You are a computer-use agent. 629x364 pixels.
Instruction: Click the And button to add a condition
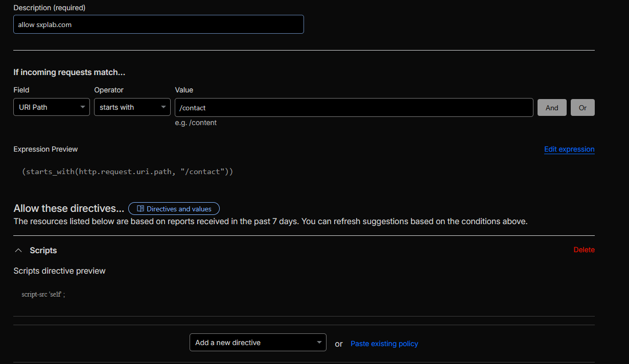pyautogui.click(x=552, y=107)
